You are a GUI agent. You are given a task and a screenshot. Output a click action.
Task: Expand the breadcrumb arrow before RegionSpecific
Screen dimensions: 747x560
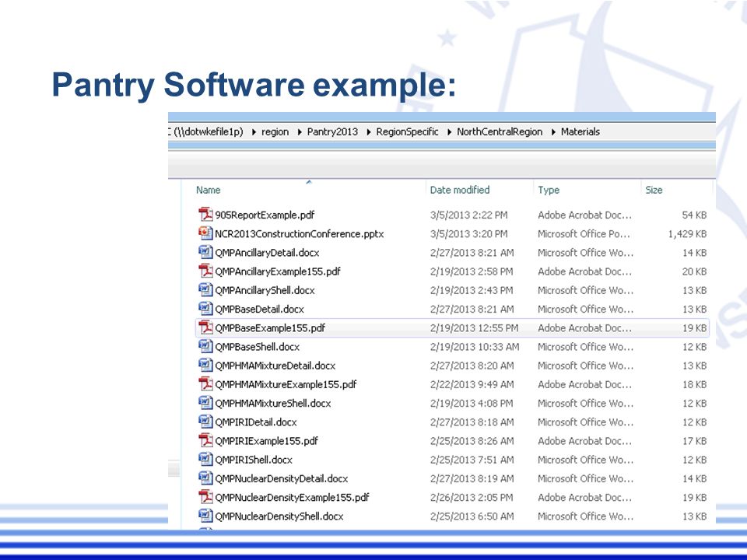pos(369,132)
